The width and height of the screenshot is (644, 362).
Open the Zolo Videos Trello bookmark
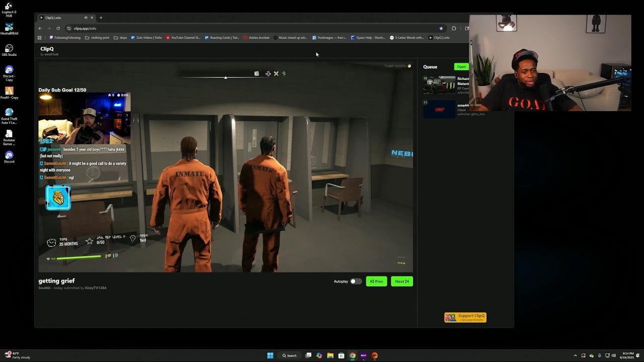(x=146, y=38)
